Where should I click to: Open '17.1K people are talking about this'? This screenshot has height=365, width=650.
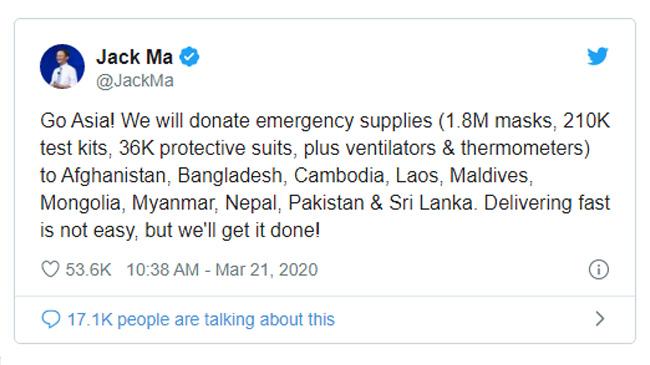tap(201, 319)
